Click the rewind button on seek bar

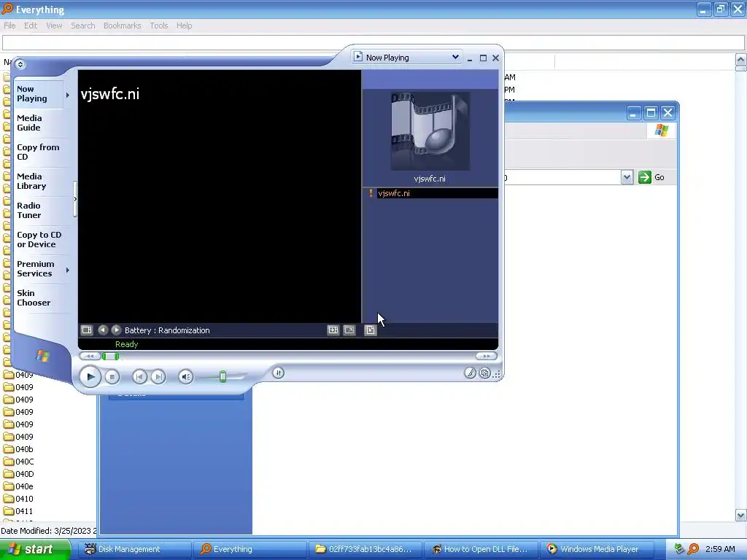(x=90, y=356)
